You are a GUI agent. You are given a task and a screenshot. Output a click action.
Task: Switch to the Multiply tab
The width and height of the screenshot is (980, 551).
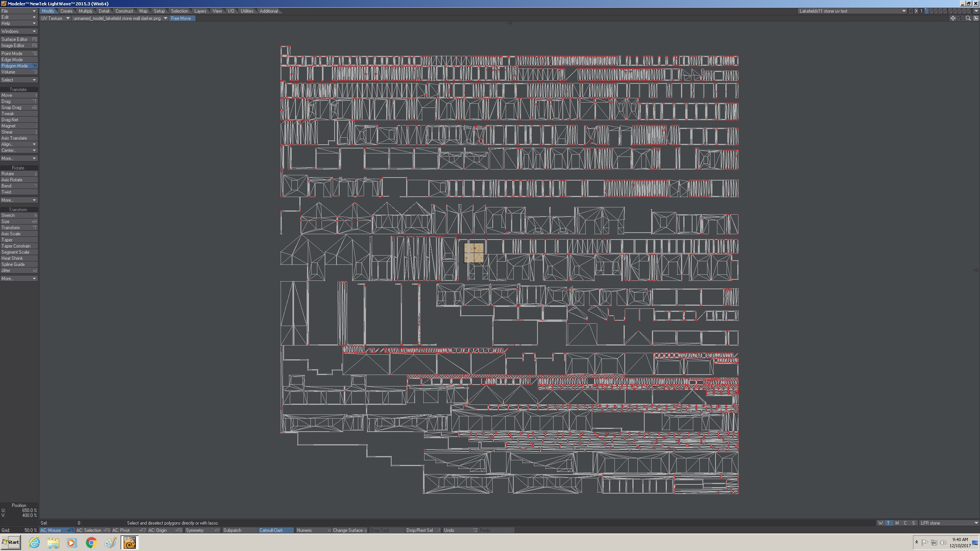(86, 11)
